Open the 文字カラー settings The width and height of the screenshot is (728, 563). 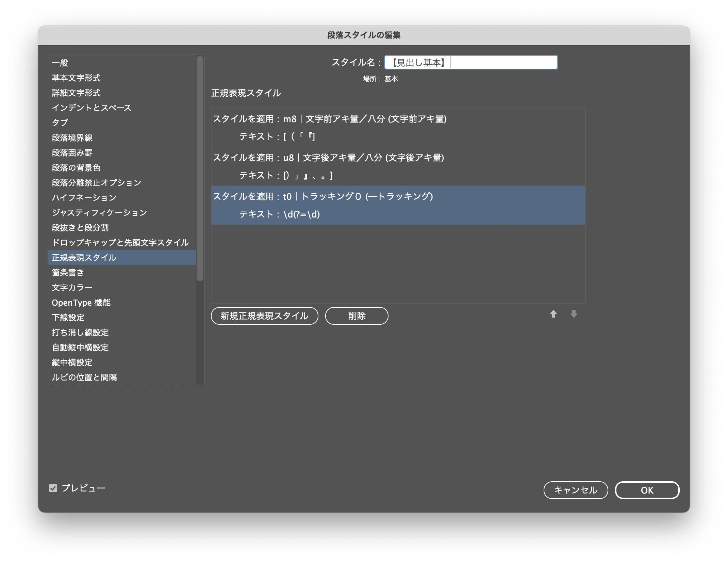click(72, 288)
